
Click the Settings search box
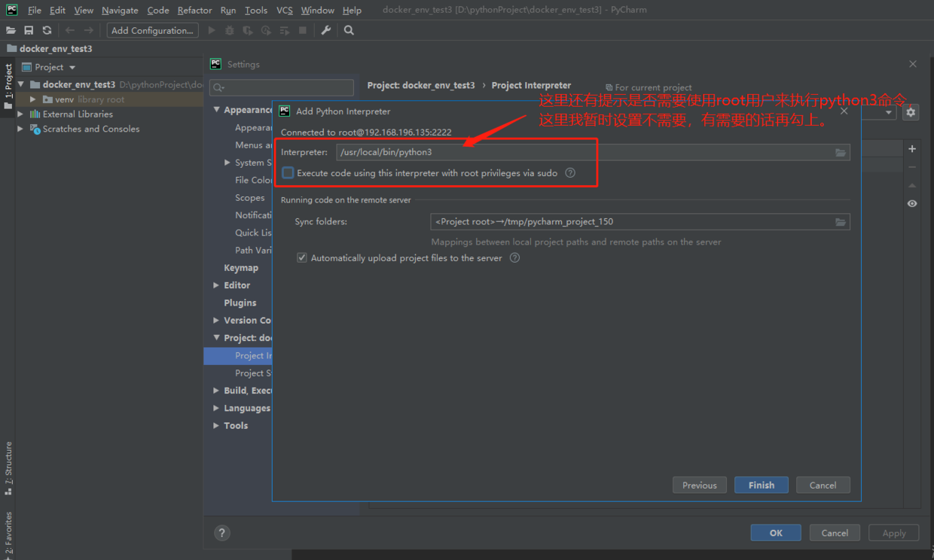(282, 87)
